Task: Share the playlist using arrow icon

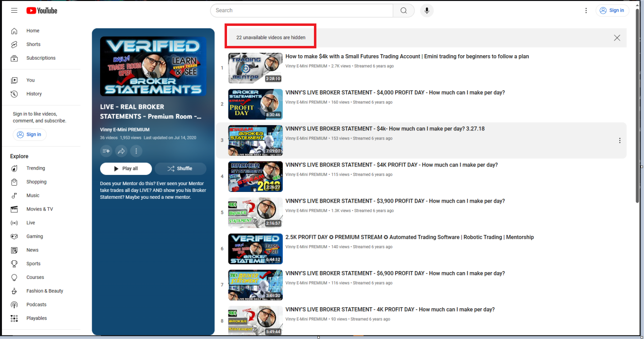Action: tap(121, 151)
